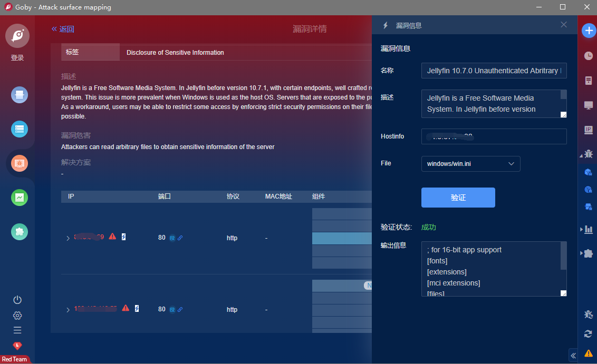Click the blue plus new scan button
Viewport: 597px width, 364px height.
coord(589,31)
